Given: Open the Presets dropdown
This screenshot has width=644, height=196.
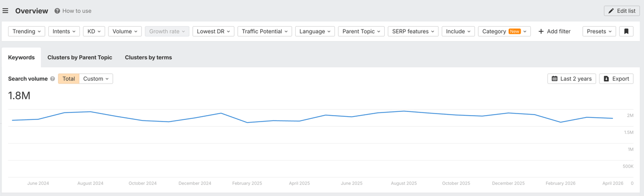Looking at the screenshot, I should (x=599, y=32).
